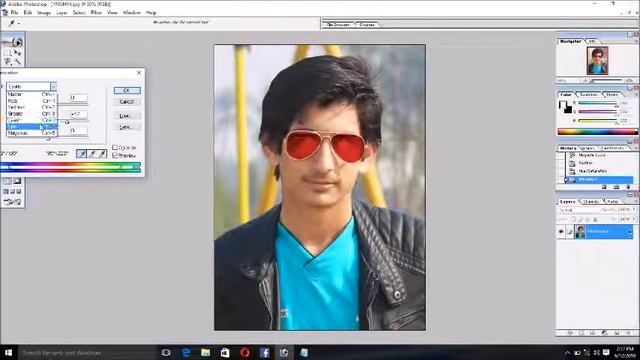The image size is (640, 360).
Task: Click the cyan color slider in Color panel
Action: [598, 103]
